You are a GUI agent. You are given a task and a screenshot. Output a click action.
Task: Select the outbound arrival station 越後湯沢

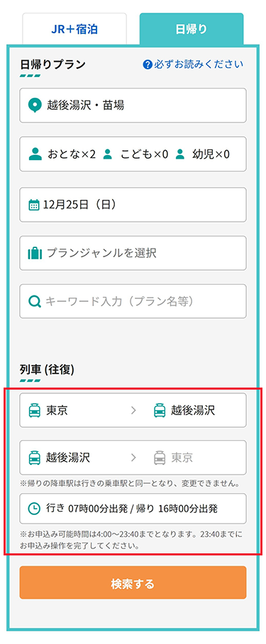click(184, 410)
